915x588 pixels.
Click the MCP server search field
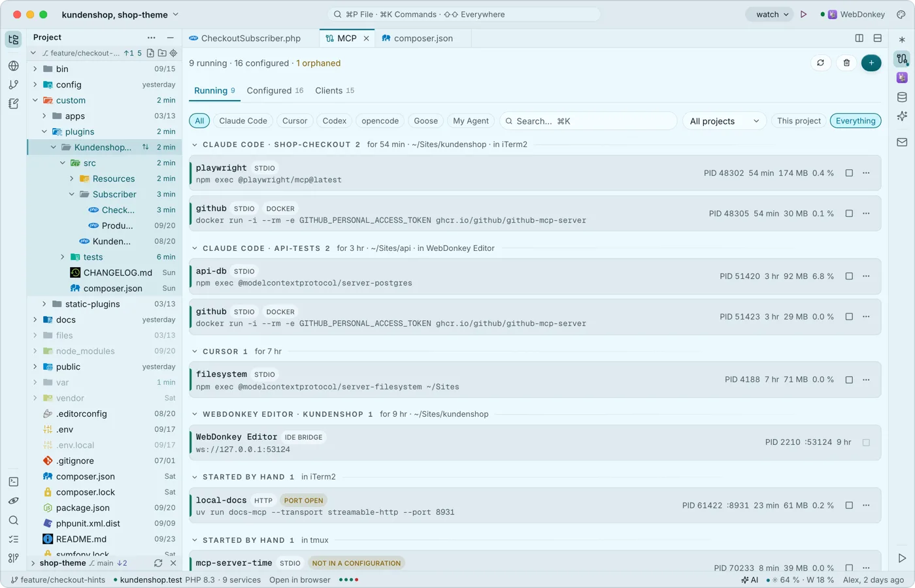(x=588, y=121)
